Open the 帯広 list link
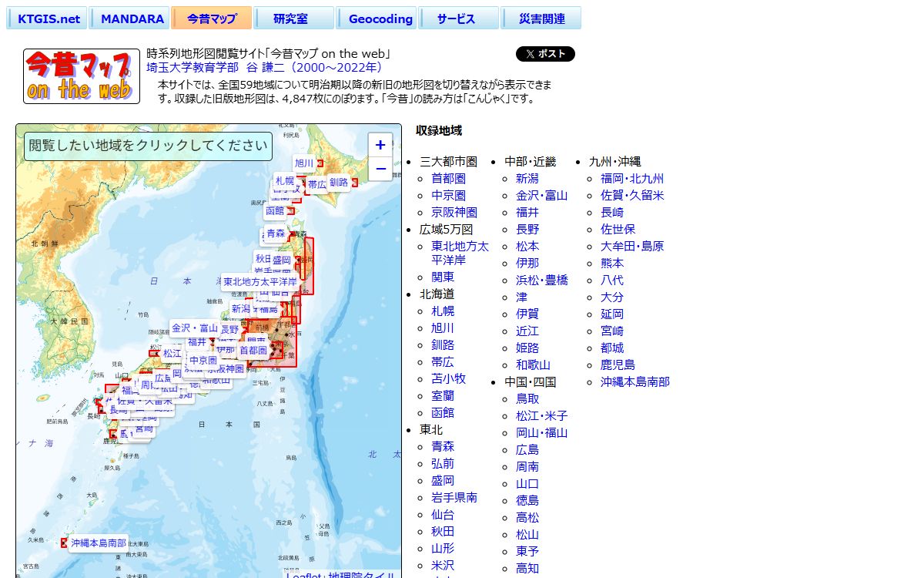 [x=443, y=361]
